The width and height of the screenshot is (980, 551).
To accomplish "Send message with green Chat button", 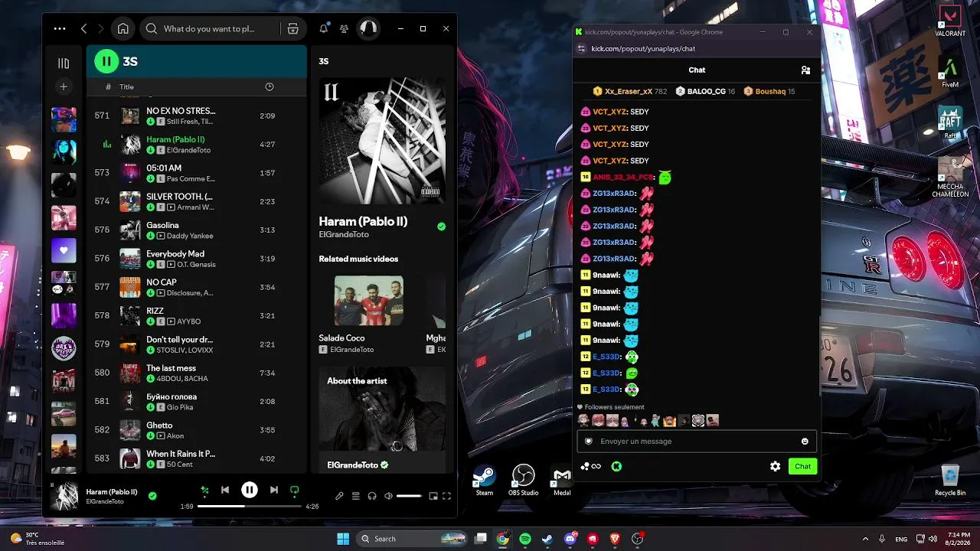I will (x=802, y=466).
